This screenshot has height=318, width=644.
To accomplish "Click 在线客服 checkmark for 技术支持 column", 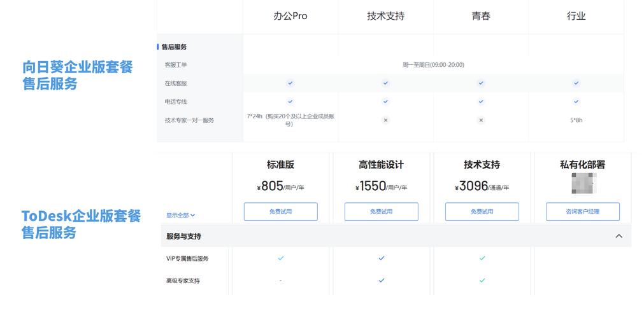I will coord(385,83).
